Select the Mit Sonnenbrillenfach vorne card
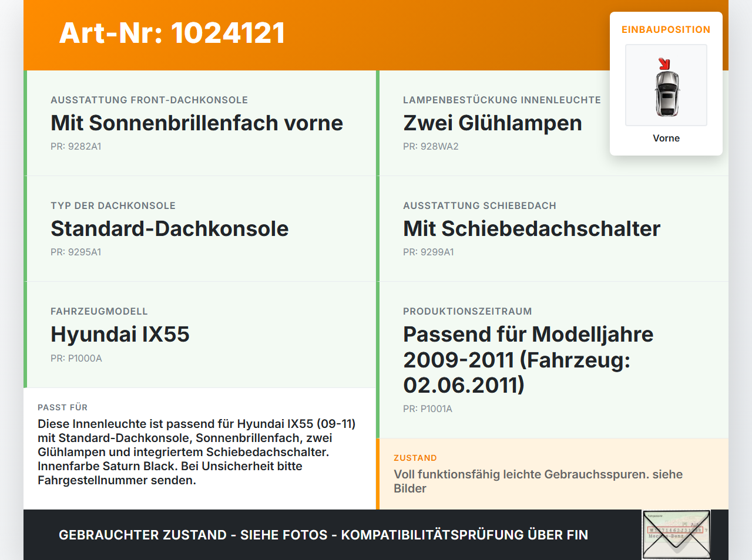 click(x=200, y=123)
